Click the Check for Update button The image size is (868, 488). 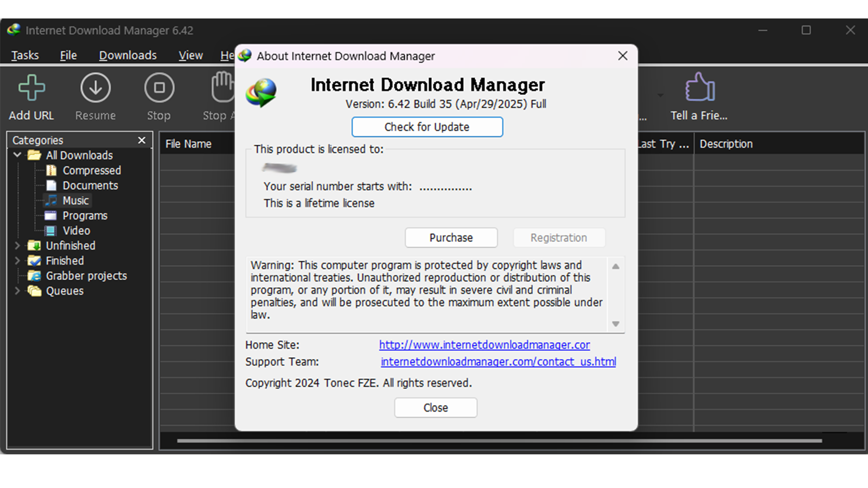click(x=427, y=127)
